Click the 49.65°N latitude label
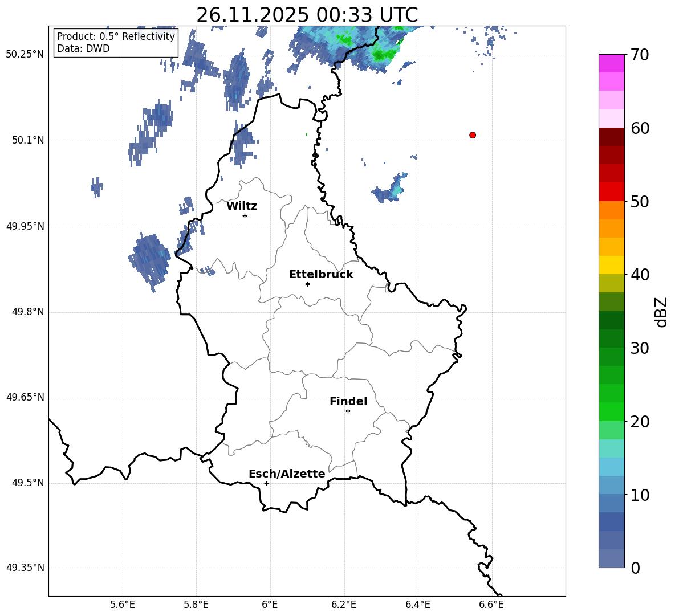The height and width of the screenshot is (616, 675). [25, 397]
